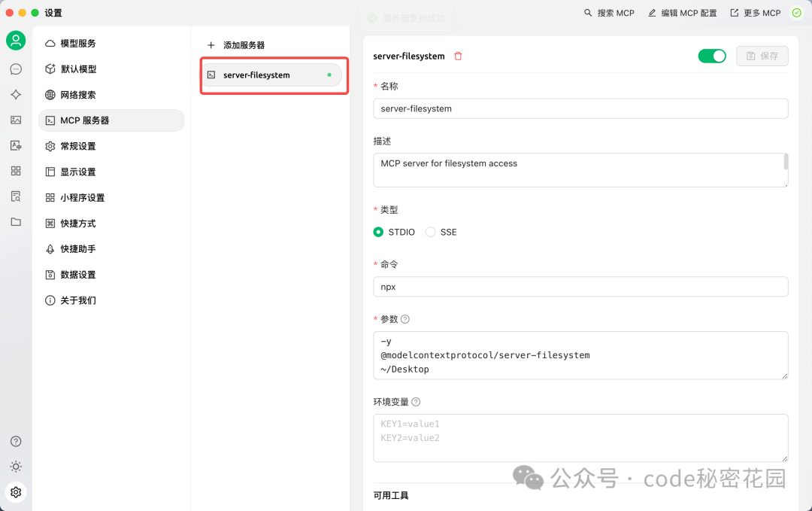
Task: Open the mini apps grid icon
Action: tap(16, 171)
